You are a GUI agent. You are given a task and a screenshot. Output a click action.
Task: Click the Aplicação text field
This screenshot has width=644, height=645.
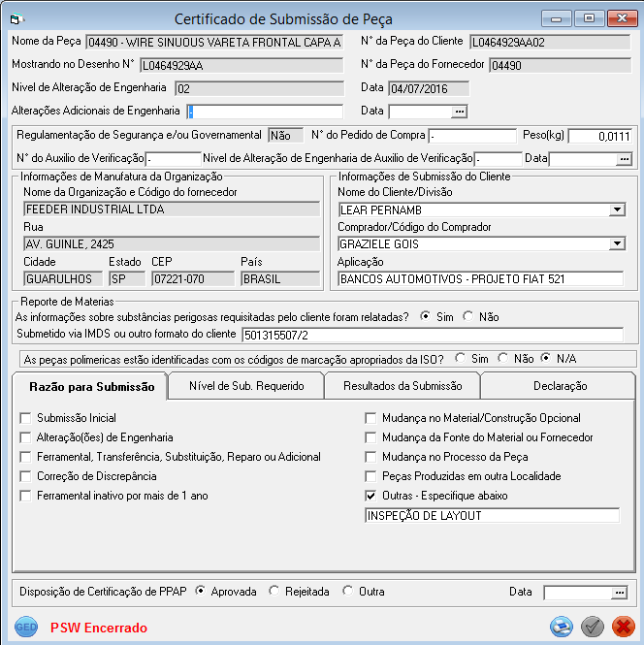click(480, 279)
